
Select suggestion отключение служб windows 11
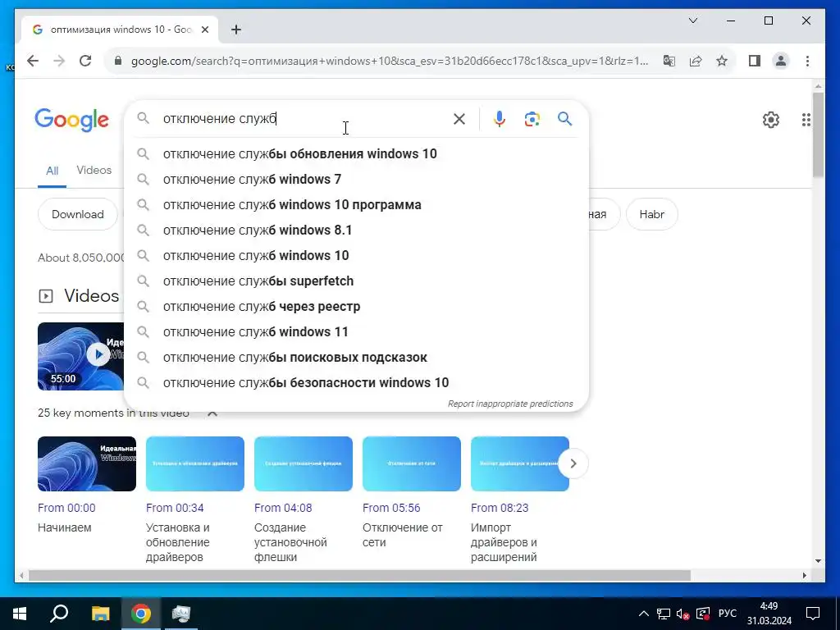[356, 332]
